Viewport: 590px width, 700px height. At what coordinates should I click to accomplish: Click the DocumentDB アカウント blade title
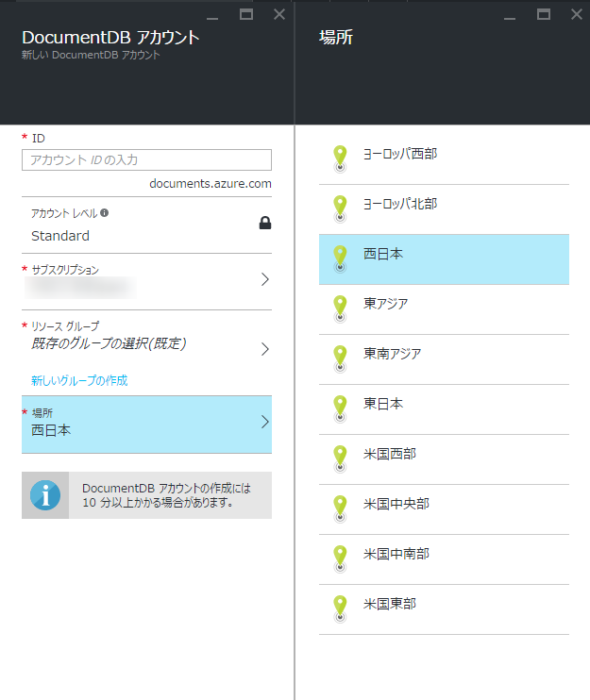pyautogui.click(x=110, y=38)
